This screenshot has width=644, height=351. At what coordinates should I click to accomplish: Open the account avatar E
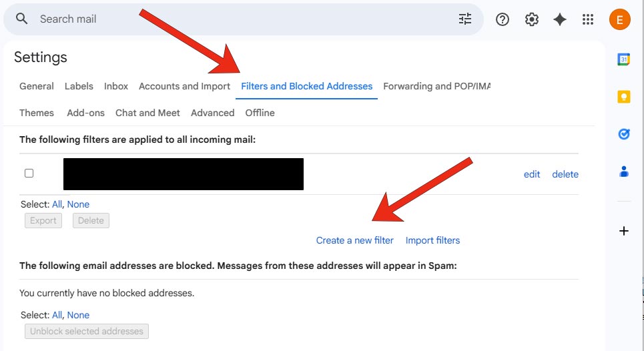coord(619,19)
